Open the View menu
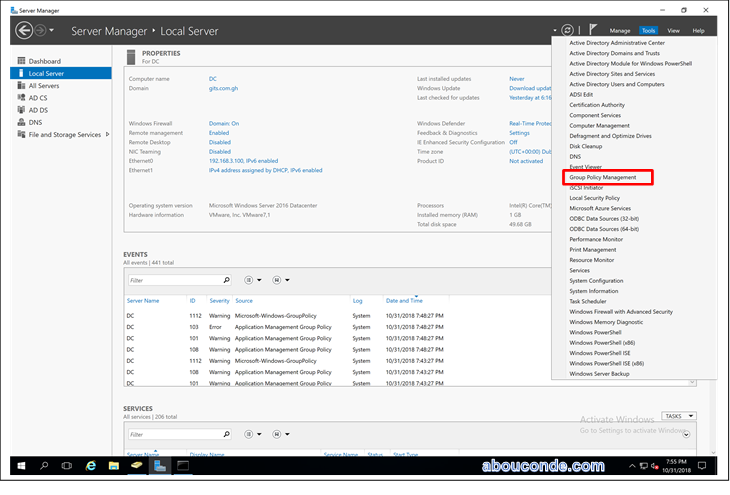The height and width of the screenshot is (495, 730). click(x=673, y=31)
